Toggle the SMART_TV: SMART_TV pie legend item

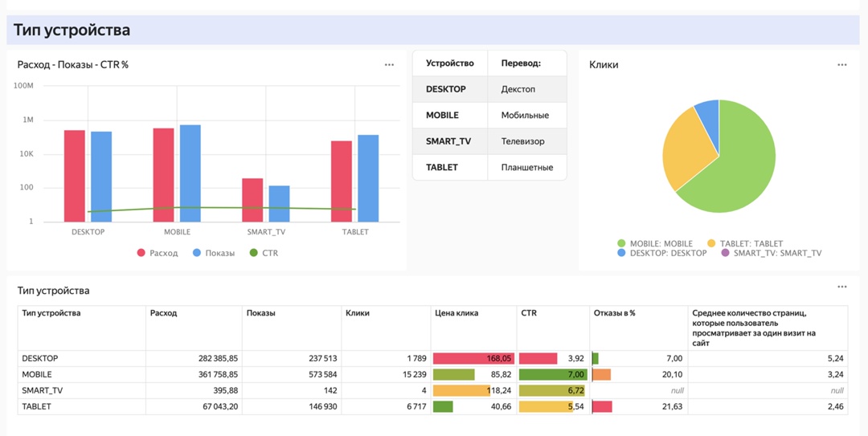[x=772, y=253]
